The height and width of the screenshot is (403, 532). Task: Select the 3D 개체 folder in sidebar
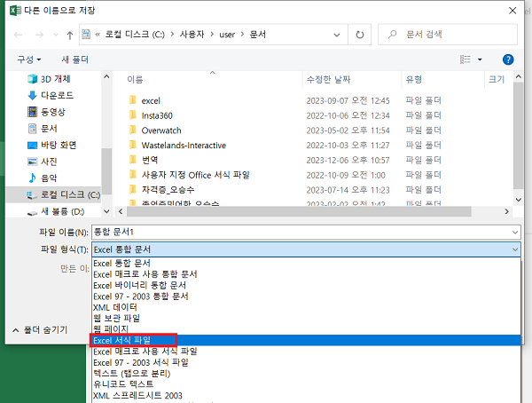(x=55, y=79)
